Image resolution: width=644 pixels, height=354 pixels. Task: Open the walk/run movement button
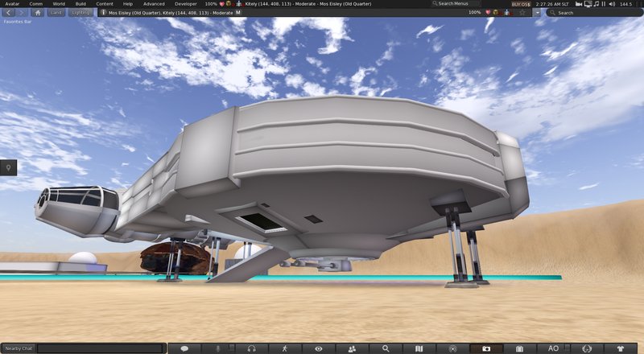pyautogui.click(x=285, y=348)
